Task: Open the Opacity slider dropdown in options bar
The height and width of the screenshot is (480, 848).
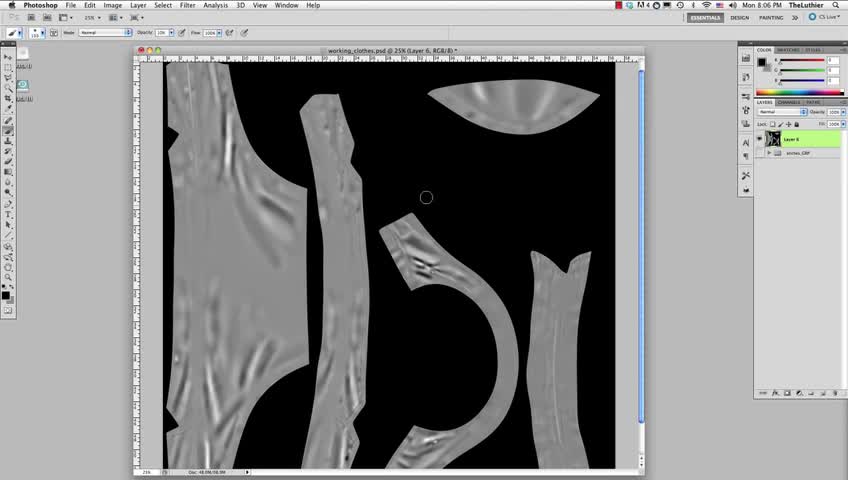Action: (171, 33)
